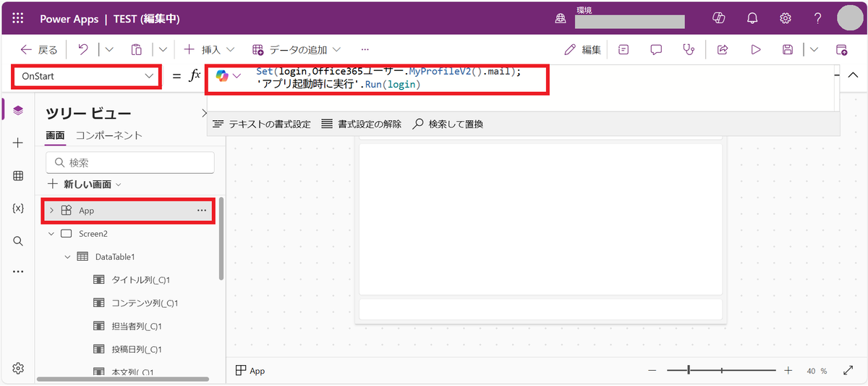Click the tree view 検索 field
Image resolution: width=868 pixels, height=386 pixels.
tap(130, 163)
